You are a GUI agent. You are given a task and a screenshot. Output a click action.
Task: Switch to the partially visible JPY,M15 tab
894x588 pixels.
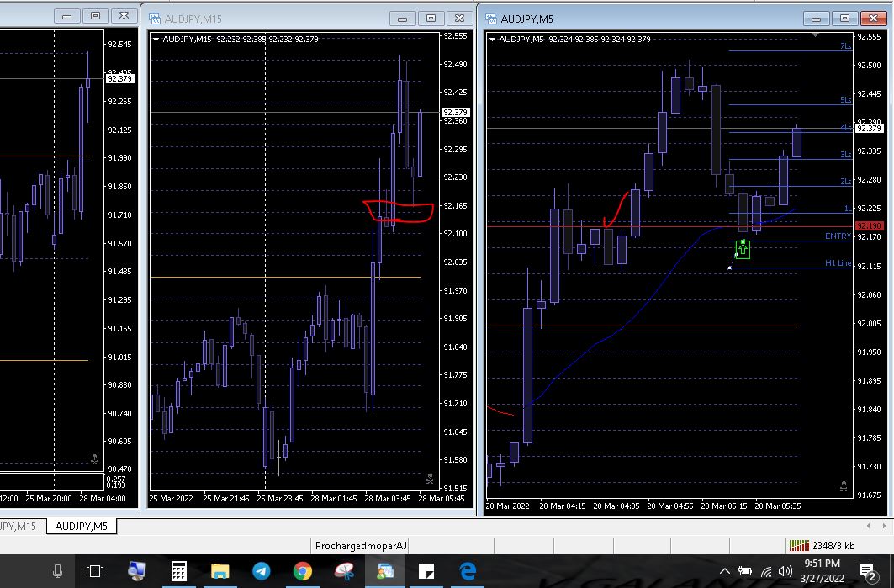20,526
